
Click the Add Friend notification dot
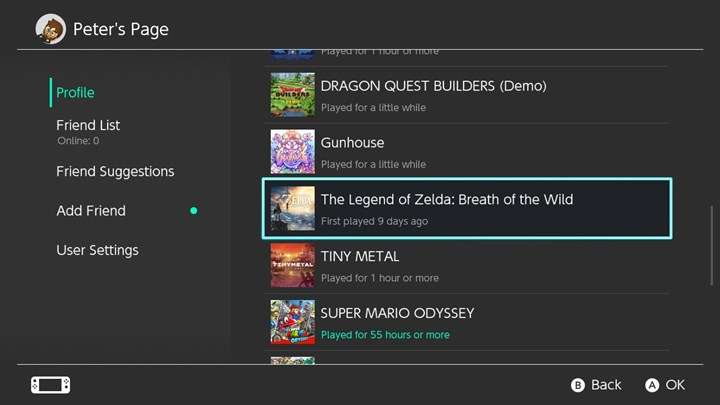click(x=194, y=211)
